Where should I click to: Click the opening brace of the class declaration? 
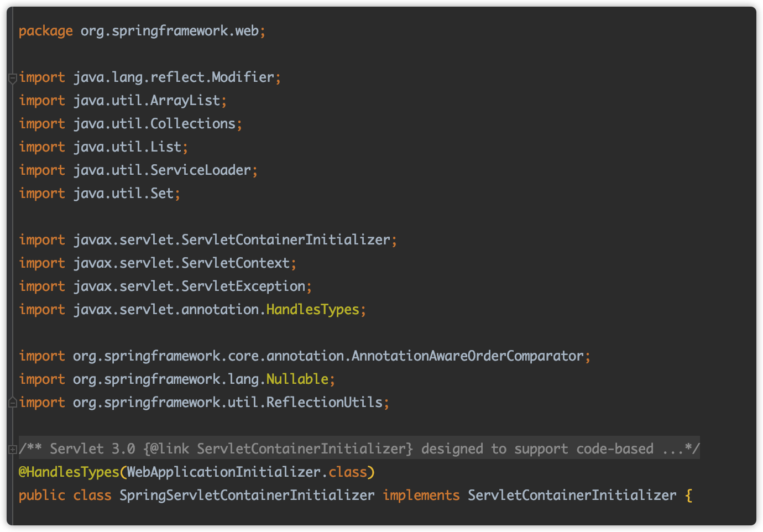(x=688, y=495)
